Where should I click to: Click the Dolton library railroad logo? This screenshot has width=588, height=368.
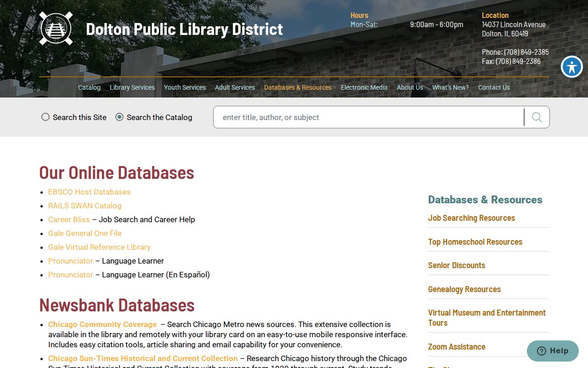56,29
